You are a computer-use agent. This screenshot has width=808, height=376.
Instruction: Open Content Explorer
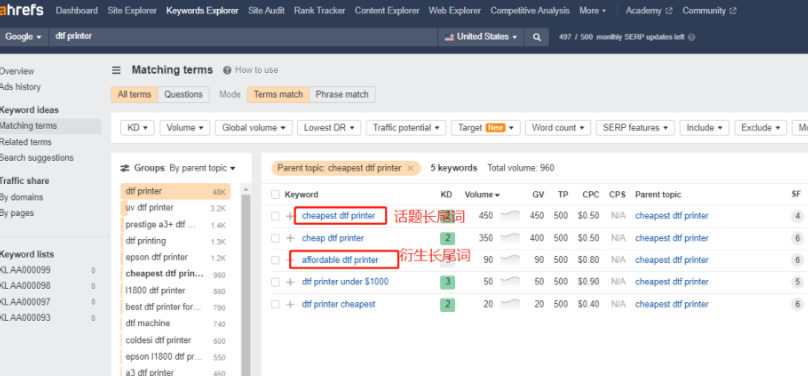[387, 10]
